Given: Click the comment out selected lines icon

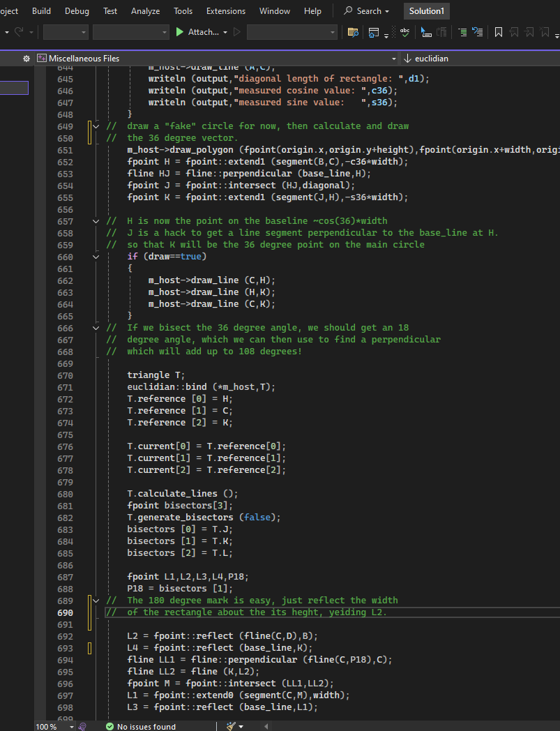Looking at the screenshot, I should 463,32.
